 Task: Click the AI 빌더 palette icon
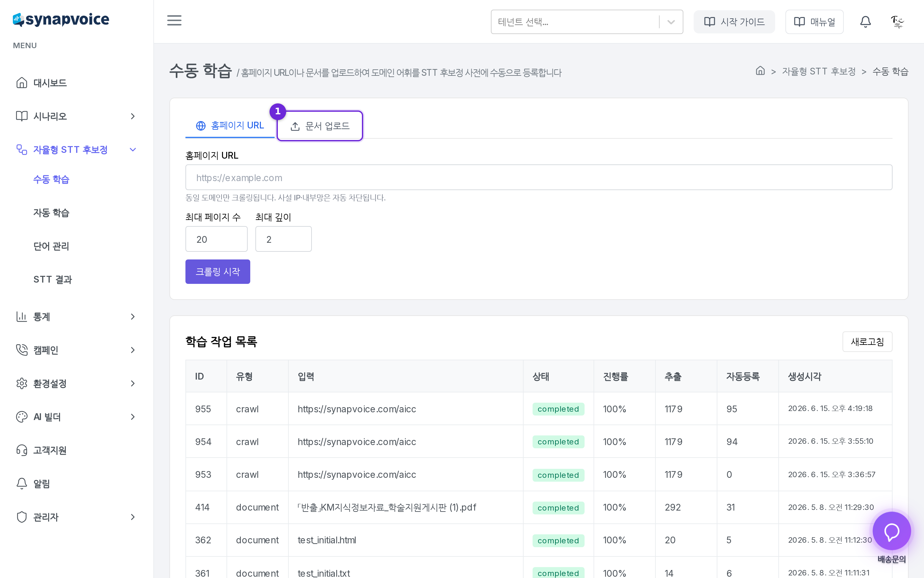[22, 417]
